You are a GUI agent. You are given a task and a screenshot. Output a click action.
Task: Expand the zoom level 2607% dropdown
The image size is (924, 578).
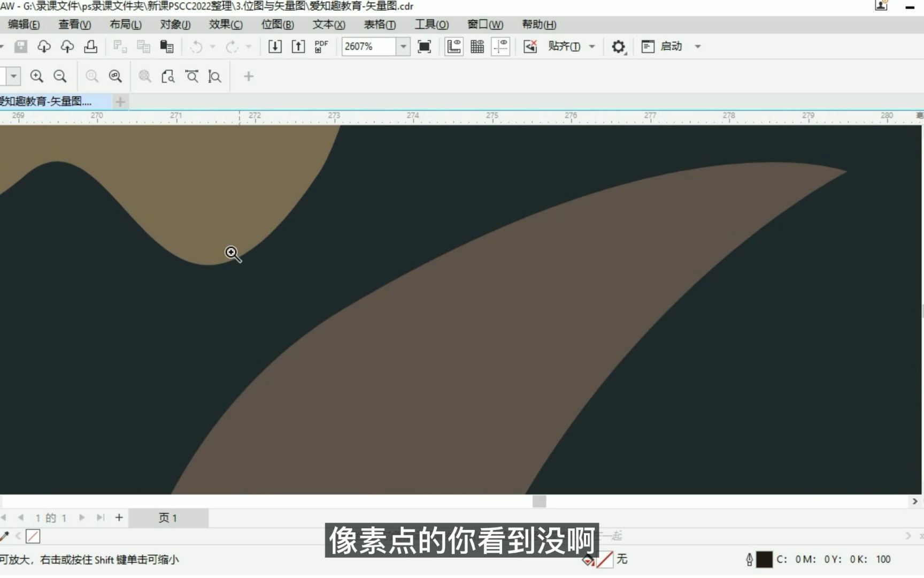403,47
